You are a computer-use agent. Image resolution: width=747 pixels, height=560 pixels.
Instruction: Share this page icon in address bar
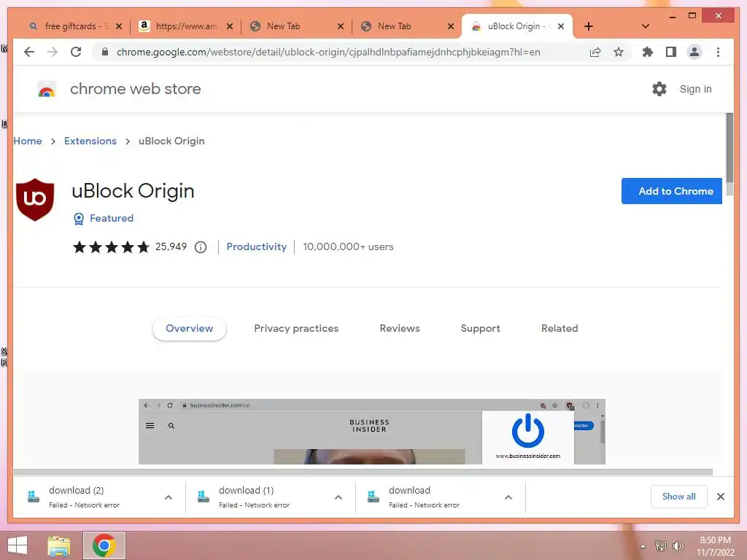click(x=595, y=52)
